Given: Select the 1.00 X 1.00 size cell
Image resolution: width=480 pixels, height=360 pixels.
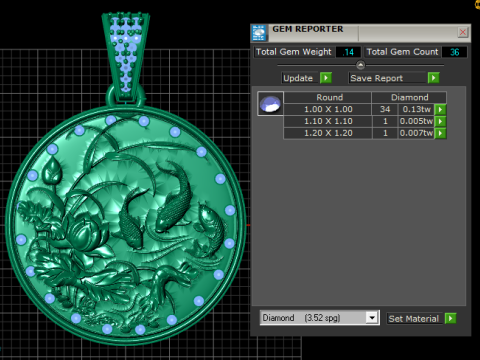Looking at the screenshot, I should [328, 109].
